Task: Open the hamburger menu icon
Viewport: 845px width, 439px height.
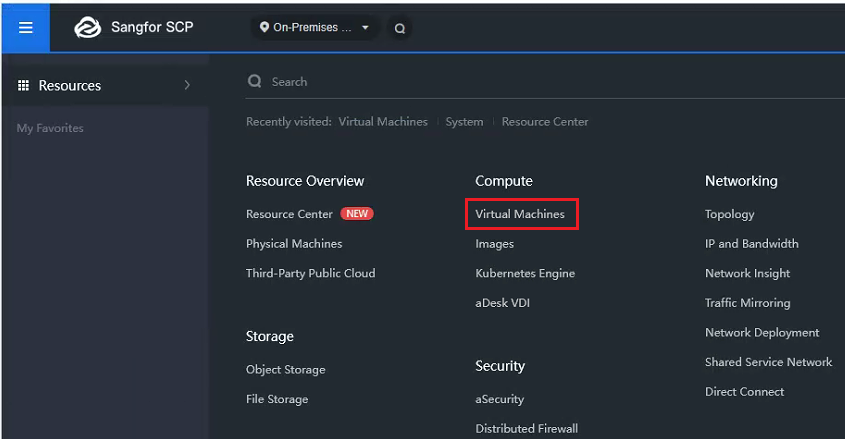Action: (x=26, y=27)
